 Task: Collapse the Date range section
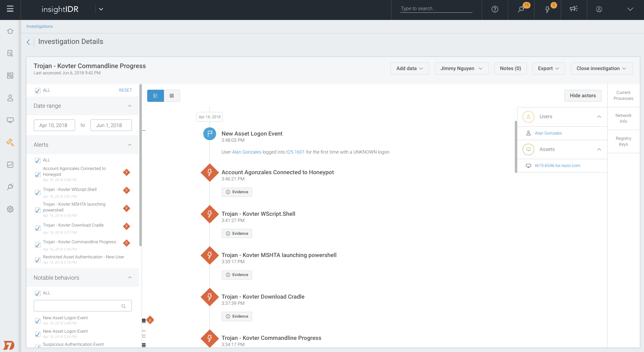tap(130, 106)
